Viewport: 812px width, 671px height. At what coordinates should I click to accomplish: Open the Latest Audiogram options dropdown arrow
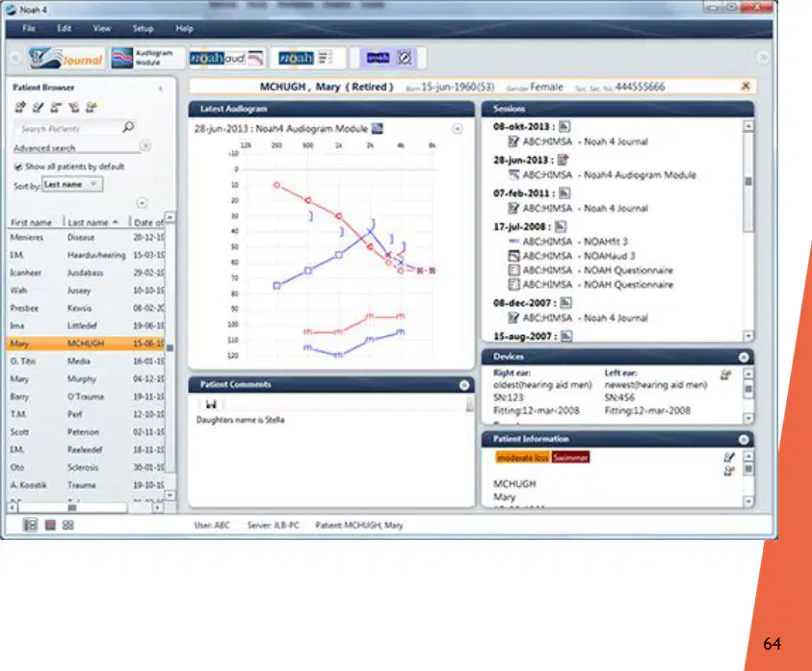(x=458, y=128)
